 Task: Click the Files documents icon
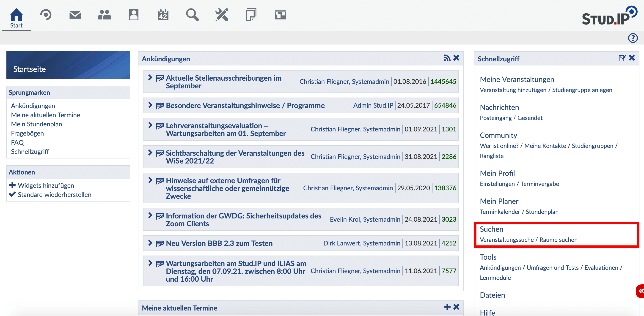[251, 15]
